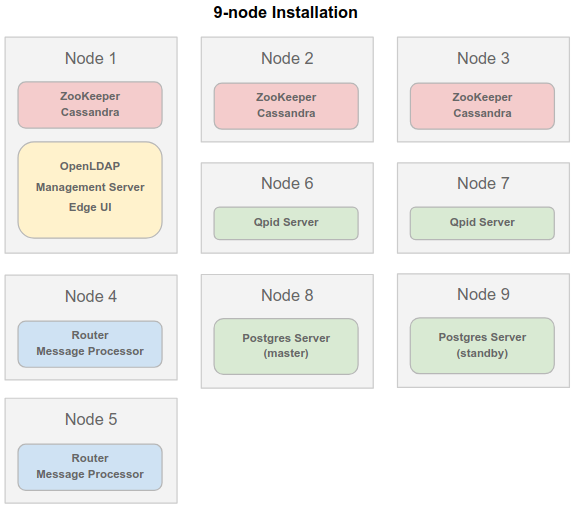Select the Node 2 heading

[x=287, y=58]
